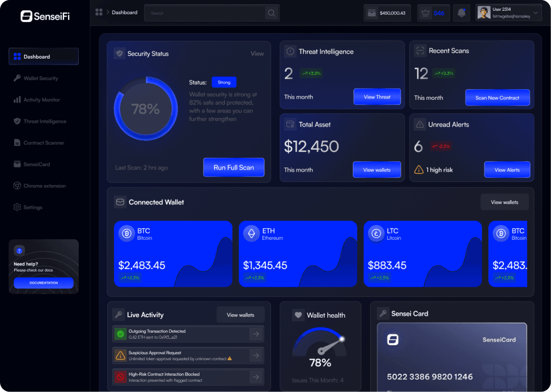The height and width of the screenshot is (392, 551).
Task: Open Outgoing Transaction Detected arrow
Action: pyautogui.click(x=256, y=334)
